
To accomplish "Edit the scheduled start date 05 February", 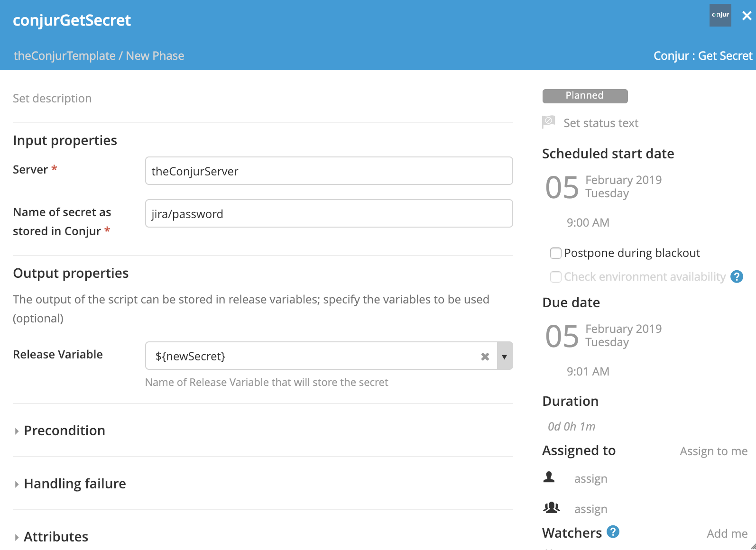I will [x=603, y=187].
